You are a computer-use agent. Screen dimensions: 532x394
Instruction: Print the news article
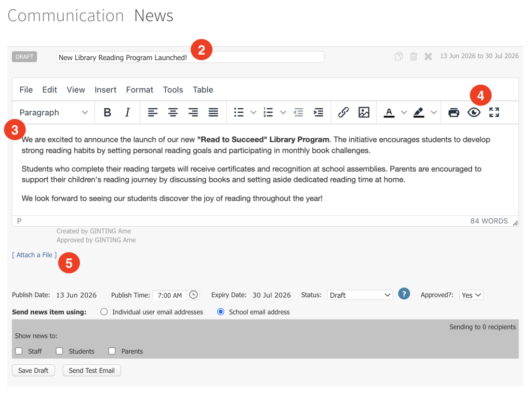click(454, 112)
